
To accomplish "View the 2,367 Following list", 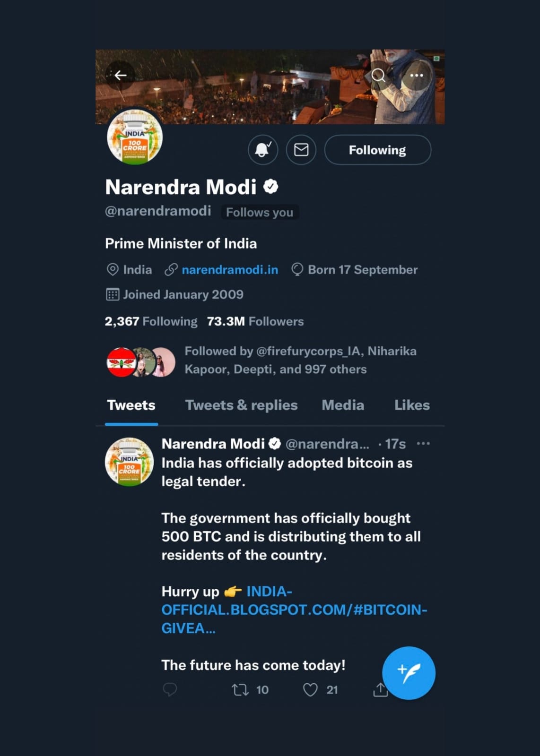I will coord(151,321).
